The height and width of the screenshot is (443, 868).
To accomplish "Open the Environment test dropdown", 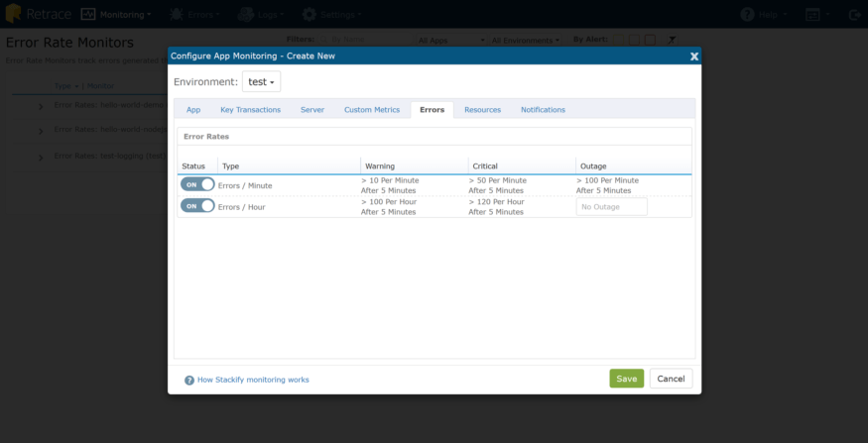I will tap(261, 82).
